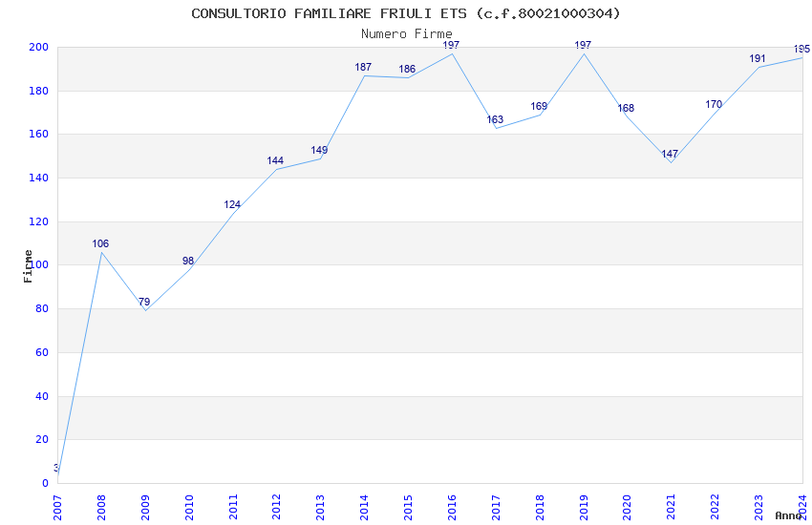Select the 79 data label for 2009
812x525 pixels.
pos(144,302)
